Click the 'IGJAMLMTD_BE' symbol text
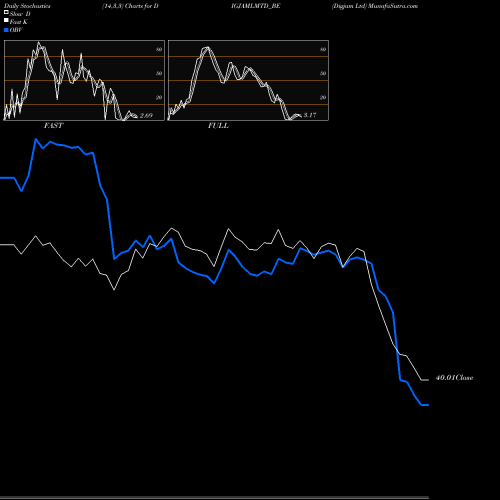This screenshot has height=500, width=500. (x=256, y=6)
